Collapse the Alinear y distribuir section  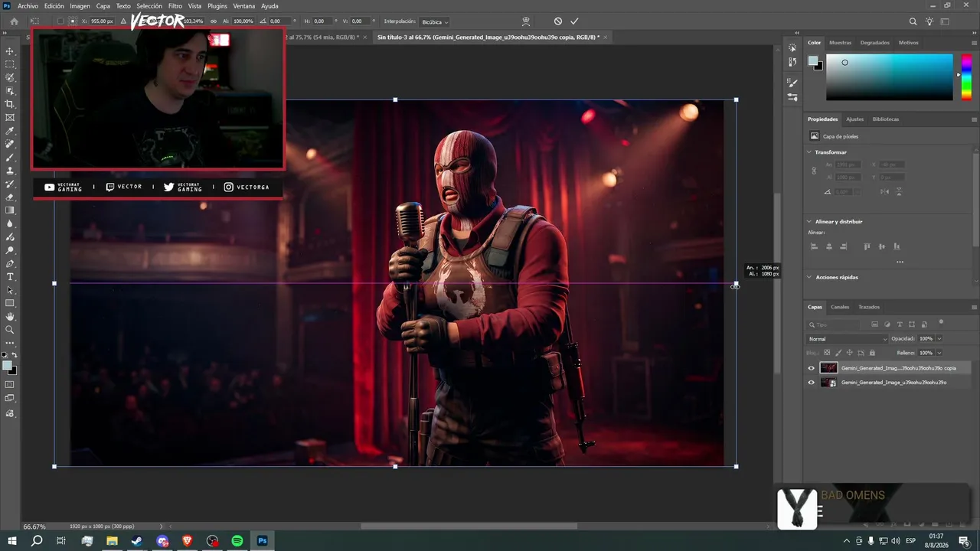pos(810,221)
